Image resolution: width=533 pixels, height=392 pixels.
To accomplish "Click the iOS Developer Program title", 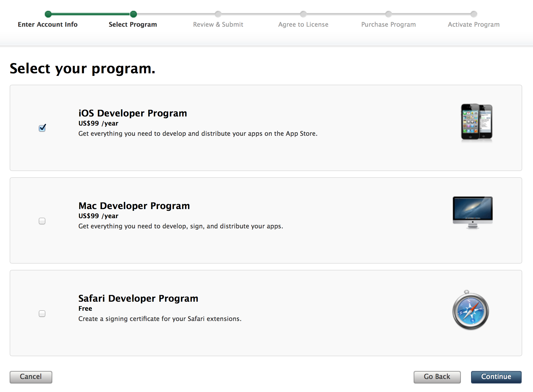I will (x=133, y=113).
